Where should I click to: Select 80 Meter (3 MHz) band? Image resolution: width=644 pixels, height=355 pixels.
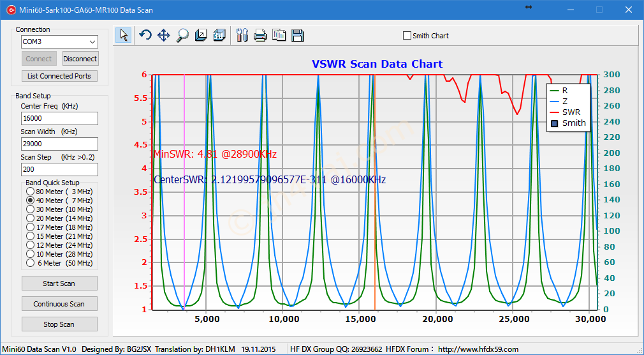pyautogui.click(x=30, y=192)
